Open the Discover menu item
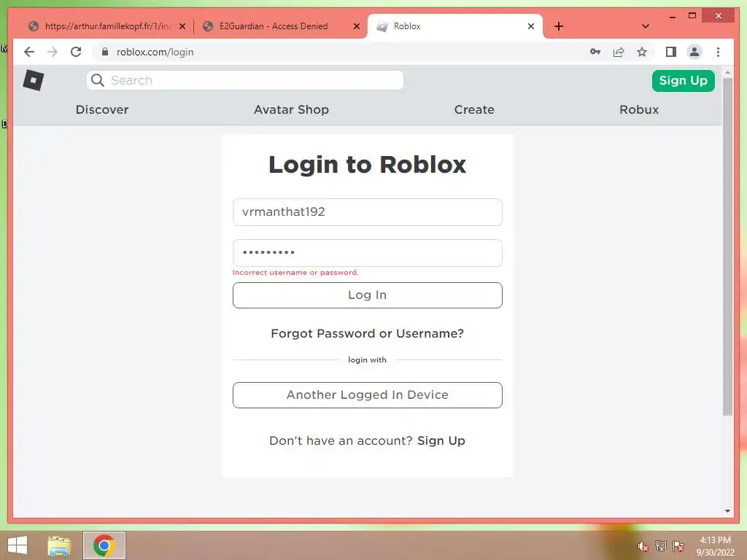This screenshot has height=560, width=747. point(102,109)
